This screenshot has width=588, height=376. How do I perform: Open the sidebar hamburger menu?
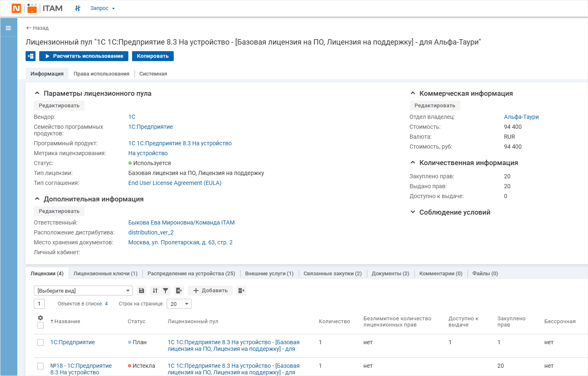tap(8, 28)
